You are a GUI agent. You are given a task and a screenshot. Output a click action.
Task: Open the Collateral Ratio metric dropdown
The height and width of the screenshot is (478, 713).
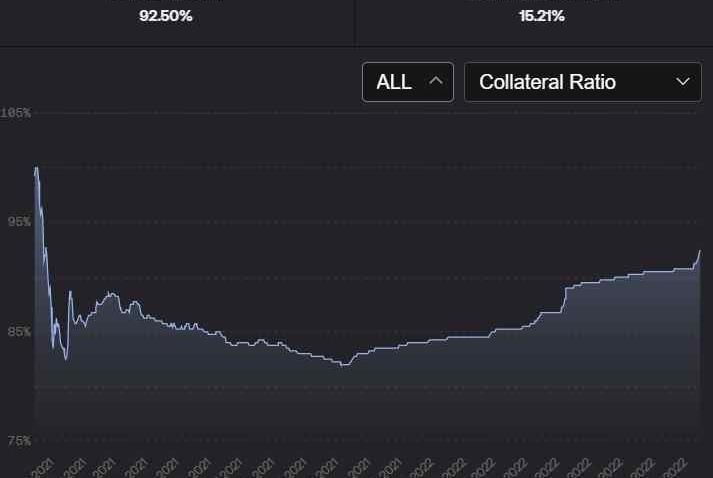pos(583,82)
